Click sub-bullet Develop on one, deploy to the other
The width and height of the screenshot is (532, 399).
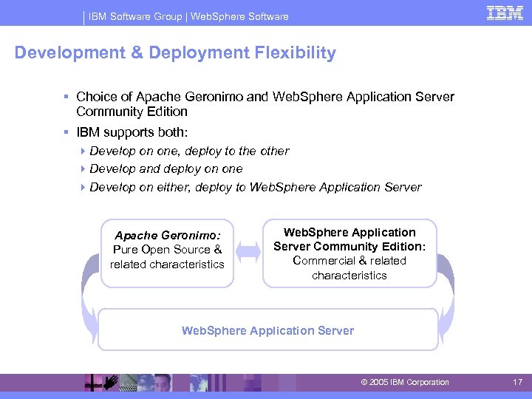coord(189,151)
